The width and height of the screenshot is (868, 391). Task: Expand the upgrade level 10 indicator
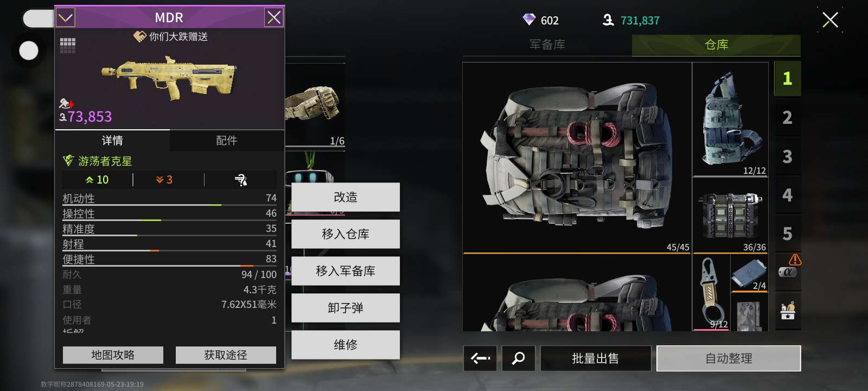coord(97,180)
